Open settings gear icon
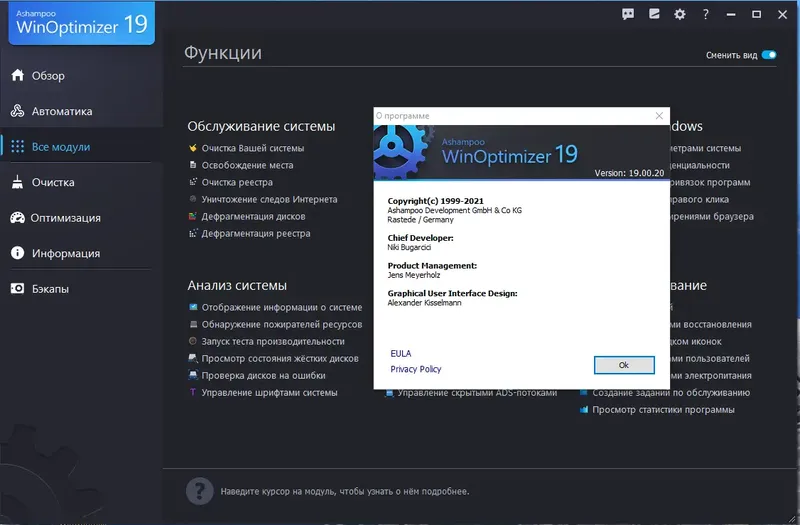800x525 pixels. click(x=680, y=14)
